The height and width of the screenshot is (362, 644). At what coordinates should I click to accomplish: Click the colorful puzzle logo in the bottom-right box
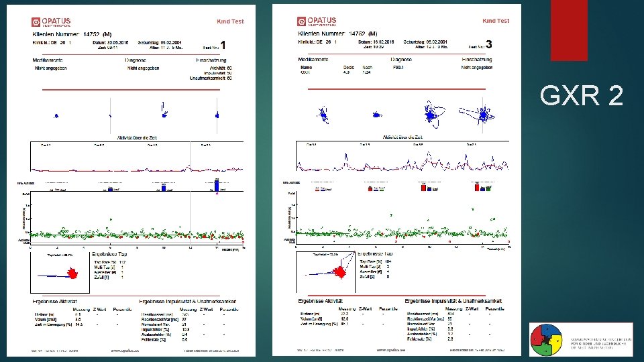coord(546,340)
